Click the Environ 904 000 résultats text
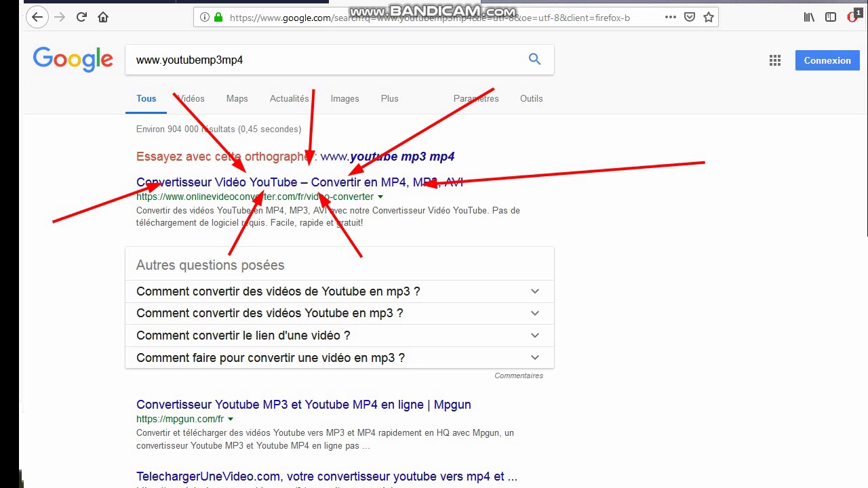868x488 pixels. coord(218,129)
